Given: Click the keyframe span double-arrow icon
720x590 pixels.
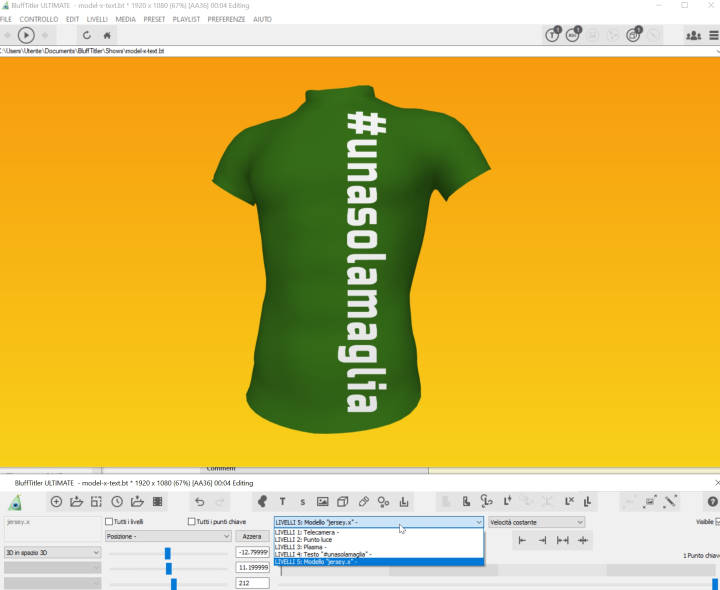Looking at the screenshot, I should (562, 540).
